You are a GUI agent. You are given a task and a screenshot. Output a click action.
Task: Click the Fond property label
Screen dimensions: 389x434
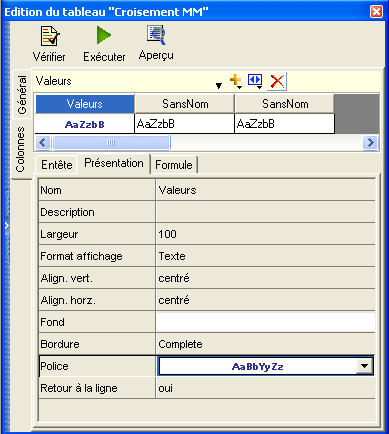click(52, 322)
